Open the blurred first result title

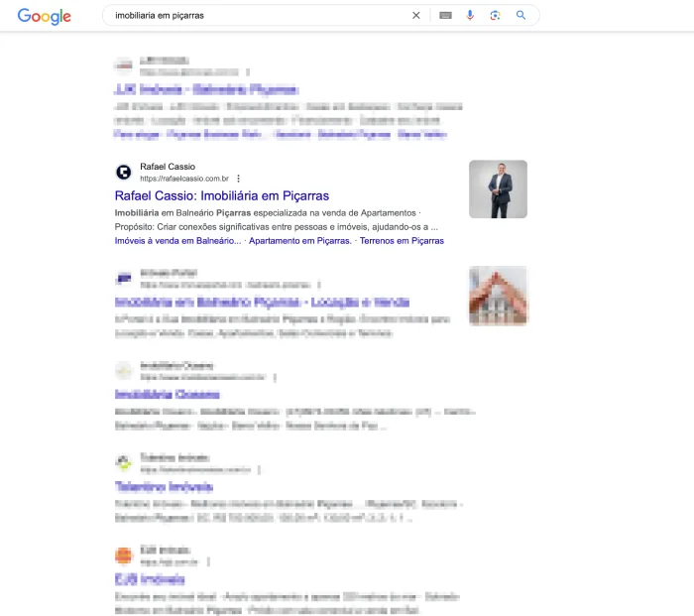tap(206, 89)
